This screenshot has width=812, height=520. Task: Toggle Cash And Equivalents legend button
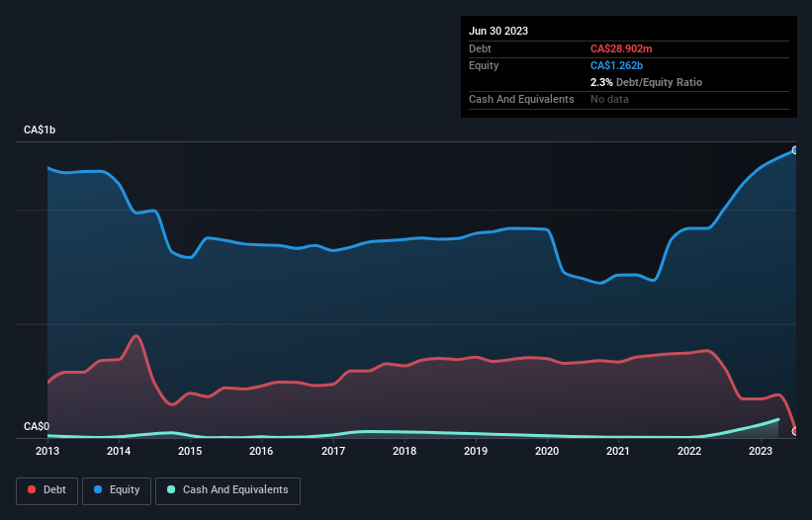[x=227, y=490]
